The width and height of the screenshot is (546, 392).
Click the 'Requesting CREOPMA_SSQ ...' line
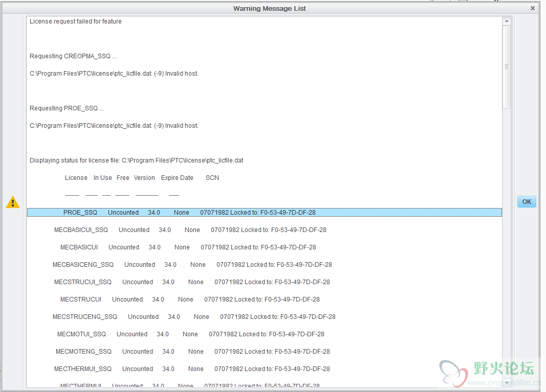(73, 56)
